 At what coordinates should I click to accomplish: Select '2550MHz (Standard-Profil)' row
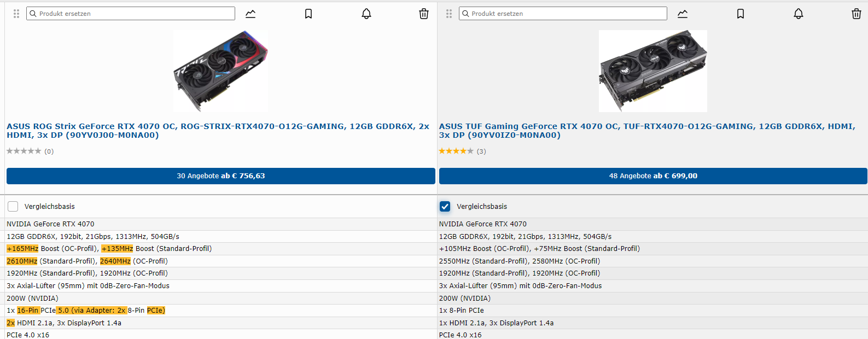653,261
